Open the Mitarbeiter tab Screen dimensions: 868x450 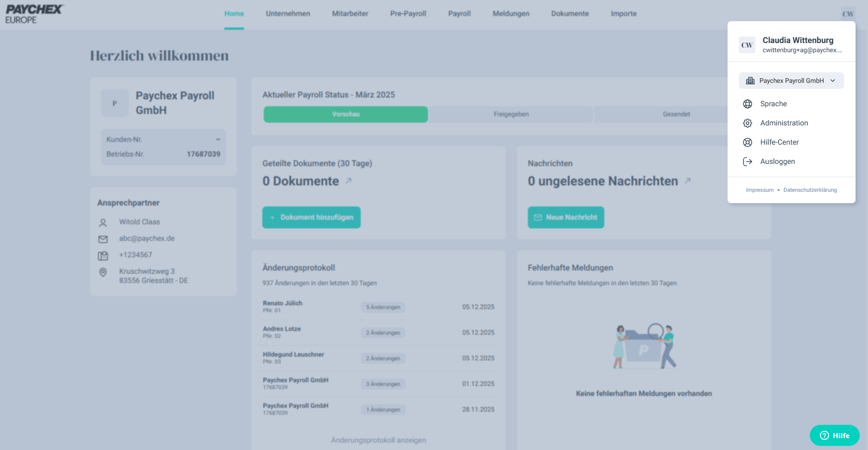coord(350,14)
